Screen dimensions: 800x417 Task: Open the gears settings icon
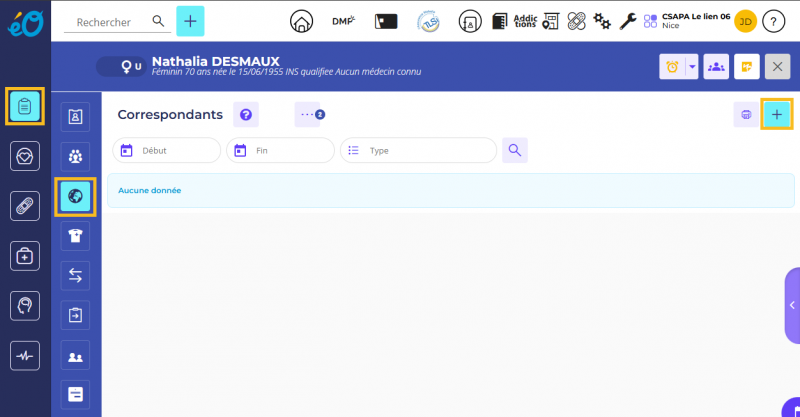coord(602,21)
